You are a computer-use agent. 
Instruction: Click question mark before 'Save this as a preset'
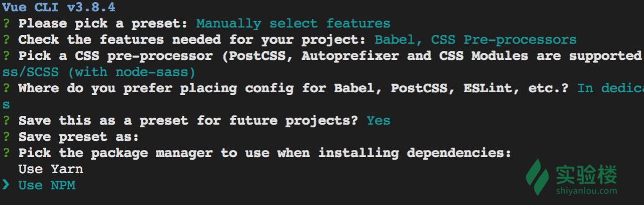(x=6, y=120)
